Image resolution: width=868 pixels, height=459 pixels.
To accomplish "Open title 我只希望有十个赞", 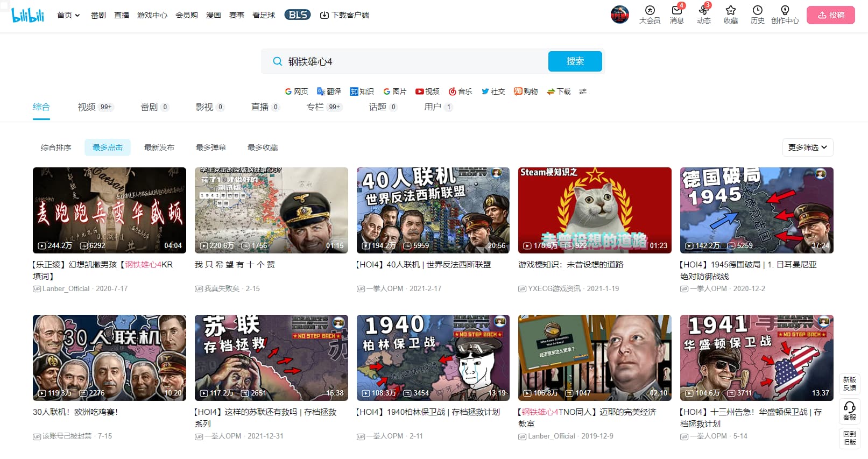I will (235, 265).
